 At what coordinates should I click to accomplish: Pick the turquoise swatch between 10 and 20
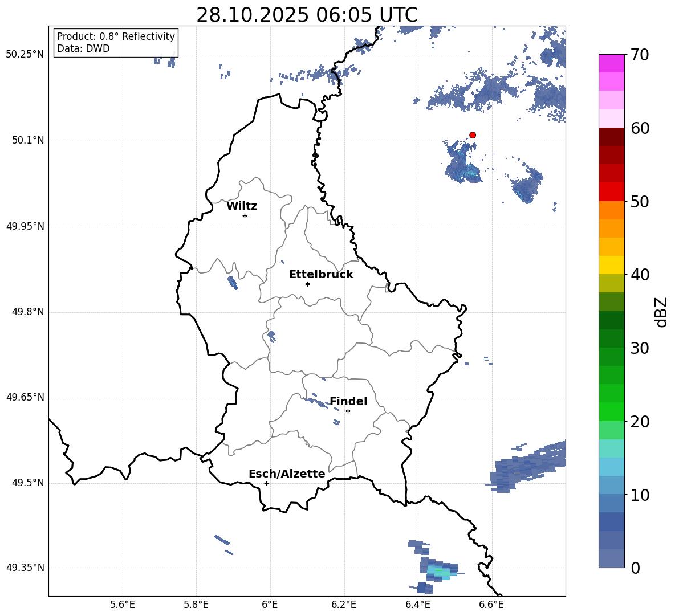click(x=611, y=448)
